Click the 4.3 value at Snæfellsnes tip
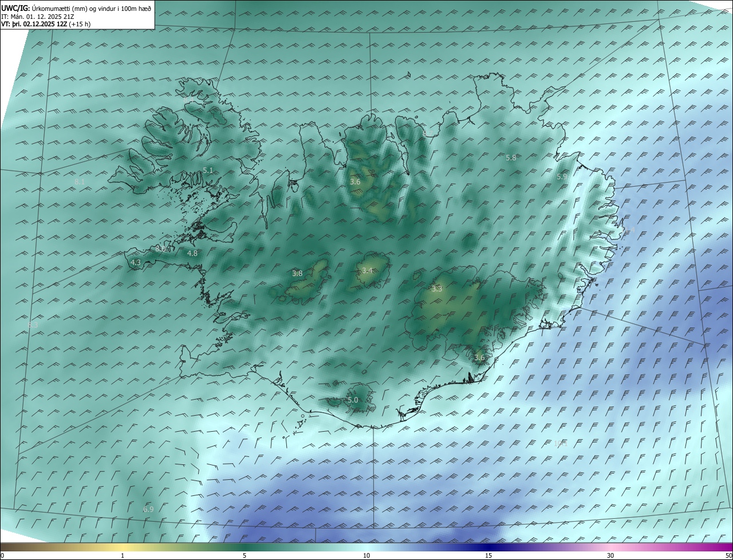 [x=136, y=262]
